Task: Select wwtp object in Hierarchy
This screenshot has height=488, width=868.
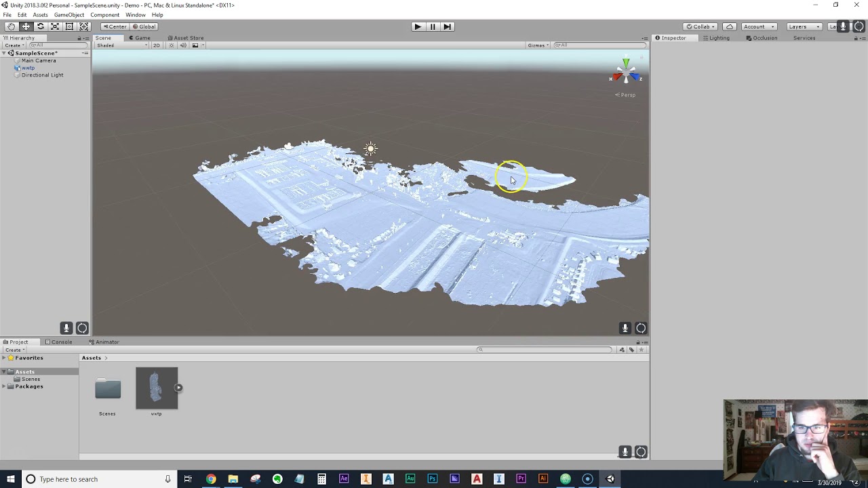Action: click(x=28, y=68)
